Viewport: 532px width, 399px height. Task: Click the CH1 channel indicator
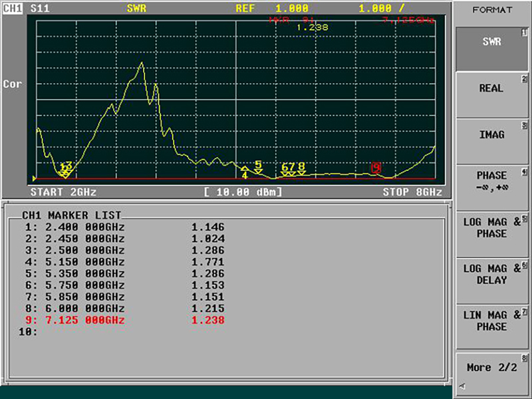(x=13, y=8)
